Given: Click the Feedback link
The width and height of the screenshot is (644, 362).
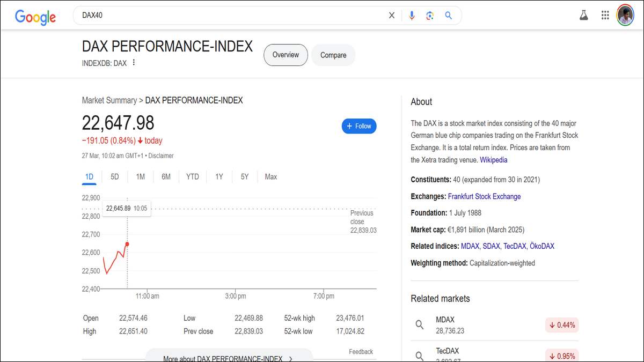Looking at the screenshot, I should pyautogui.click(x=361, y=352).
